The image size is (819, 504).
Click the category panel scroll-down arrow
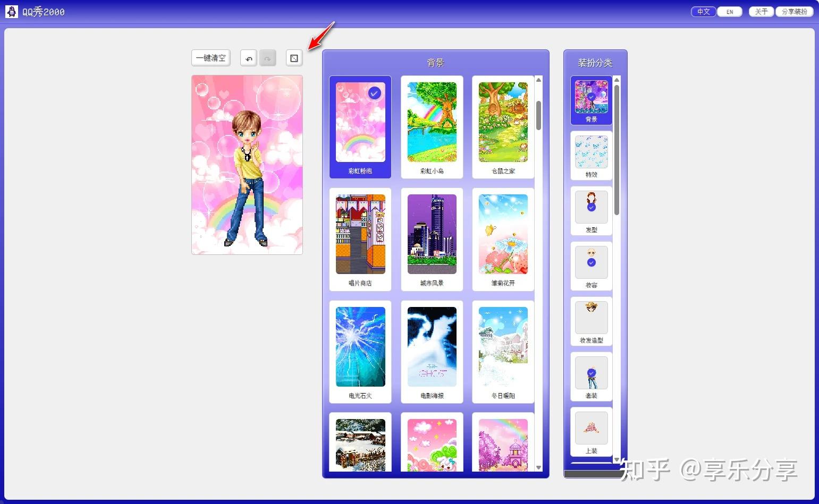coord(617,459)
